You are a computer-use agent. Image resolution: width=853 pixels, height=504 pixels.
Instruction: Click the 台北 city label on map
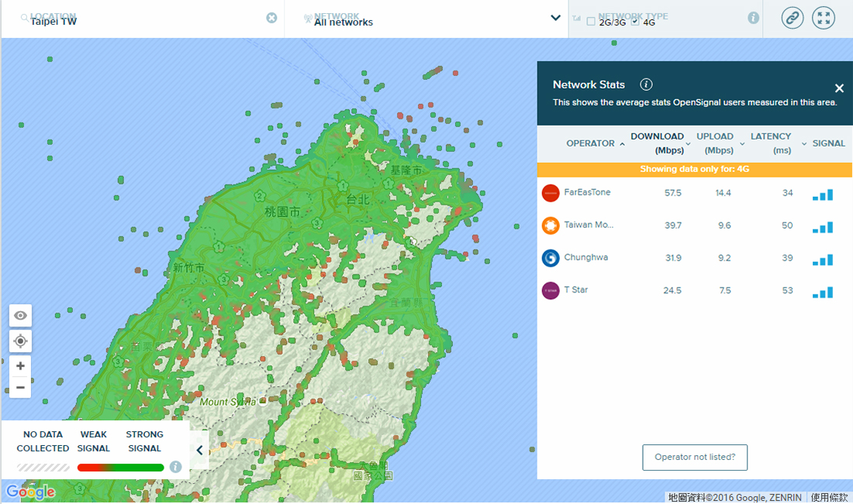click(358, 199)
